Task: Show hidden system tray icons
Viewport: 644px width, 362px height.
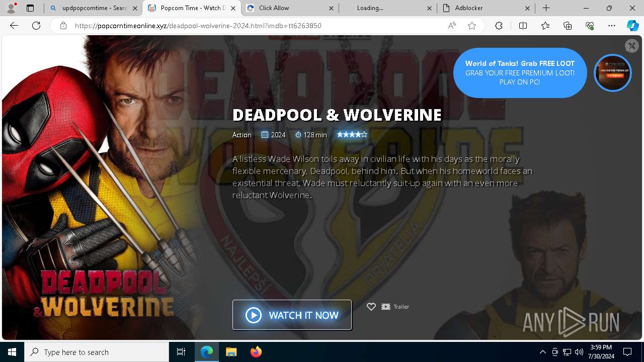Action: pyautogui.click(x=542, y=352)
